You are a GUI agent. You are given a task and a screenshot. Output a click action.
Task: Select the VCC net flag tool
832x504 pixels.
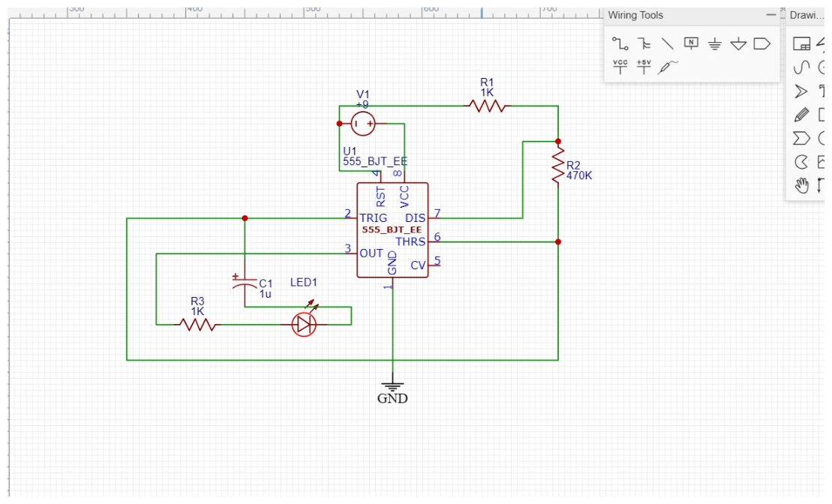tap(620, 67)
